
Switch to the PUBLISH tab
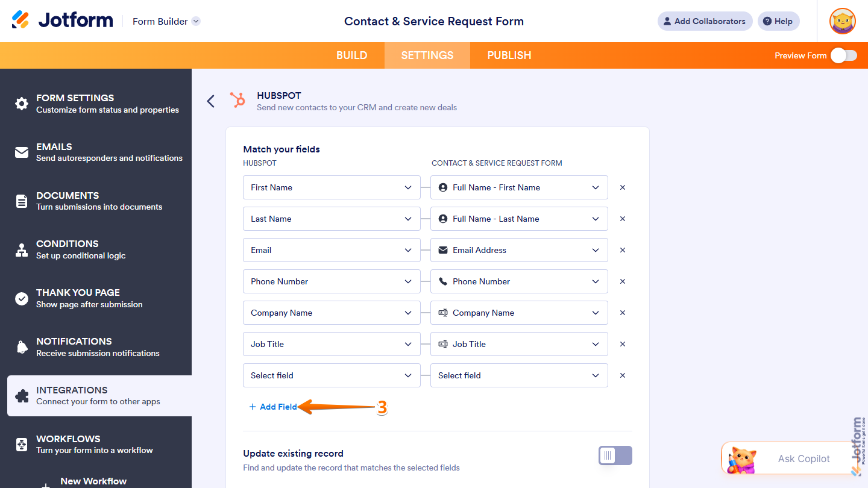(509, 55)
